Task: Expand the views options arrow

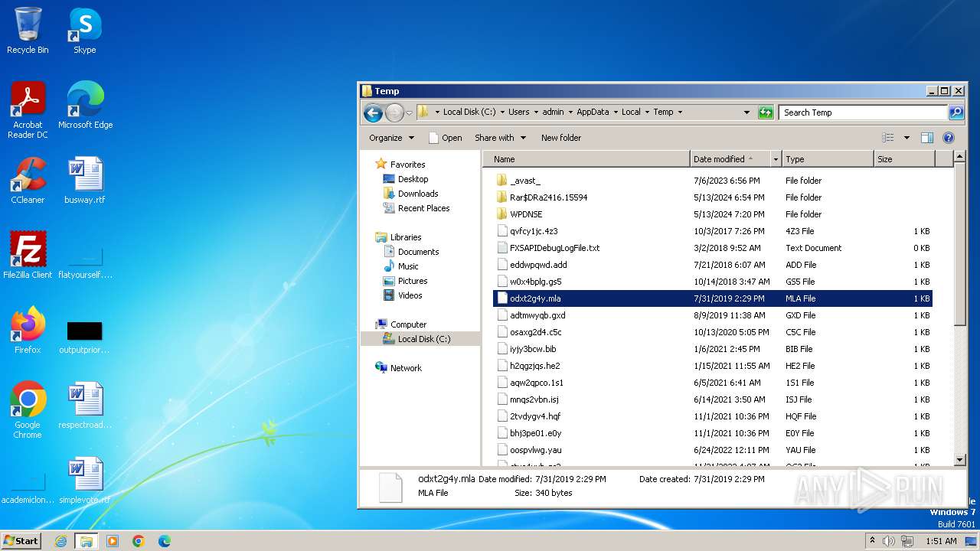Action: (906, 138)
